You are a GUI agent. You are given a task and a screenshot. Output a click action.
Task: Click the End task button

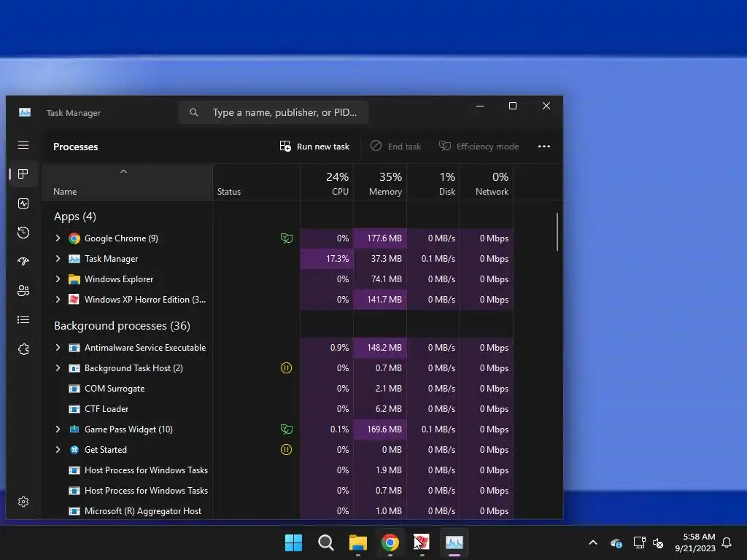396,146
